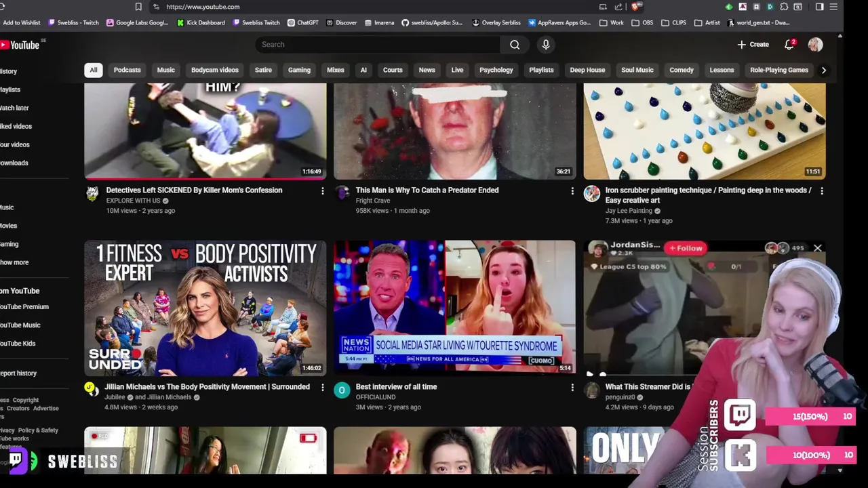Select the Mixes filter chip
The image size is (868, 488).
pyautogui.click(x=336, y=70)
